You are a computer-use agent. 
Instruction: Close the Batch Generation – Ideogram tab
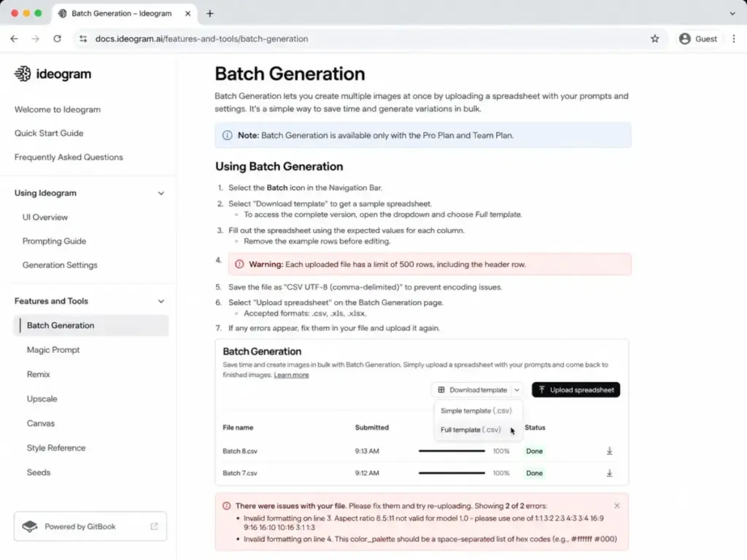pyautogui.click(x=187, y=13)
